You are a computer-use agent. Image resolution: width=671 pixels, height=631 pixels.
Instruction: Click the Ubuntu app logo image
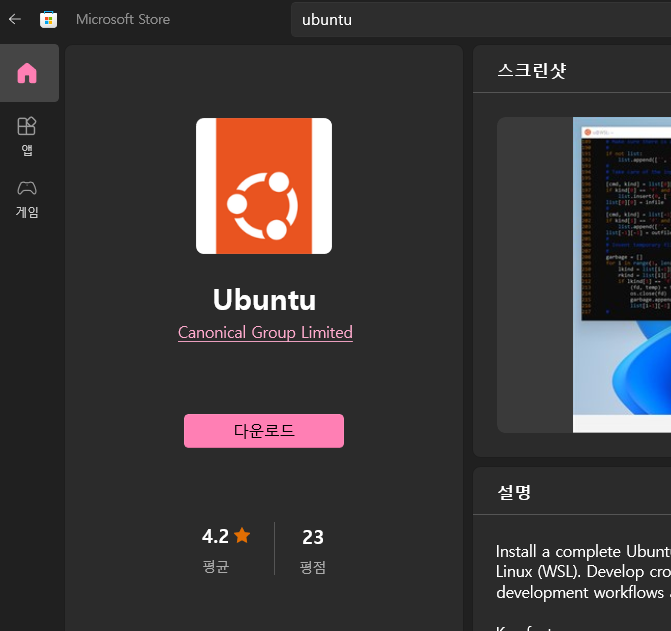click(x=264, y=186)
